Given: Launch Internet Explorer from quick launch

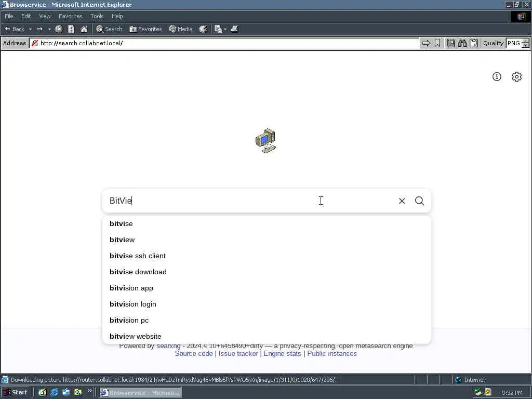Looking at the screenshot, I should [x=54, y=393].
